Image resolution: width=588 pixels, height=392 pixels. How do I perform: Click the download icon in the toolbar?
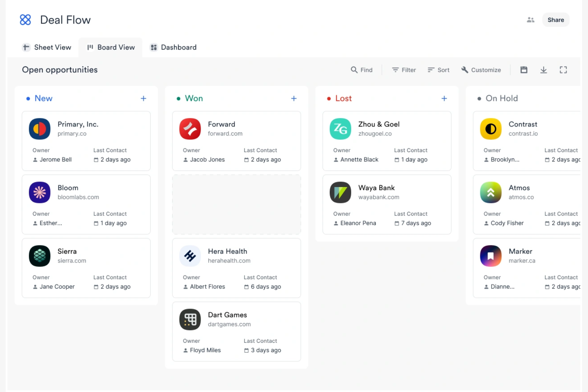pos(544,70)
